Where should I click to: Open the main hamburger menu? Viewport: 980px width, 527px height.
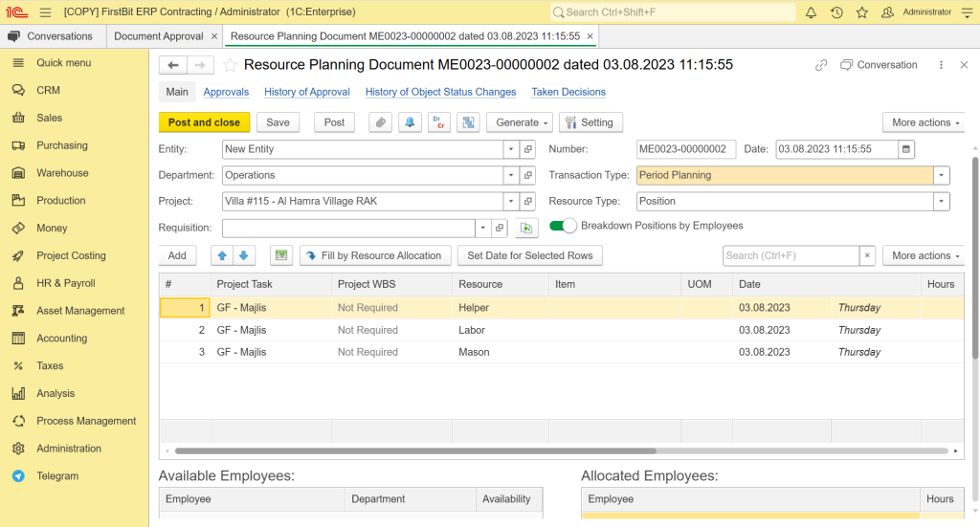(45, 11)
